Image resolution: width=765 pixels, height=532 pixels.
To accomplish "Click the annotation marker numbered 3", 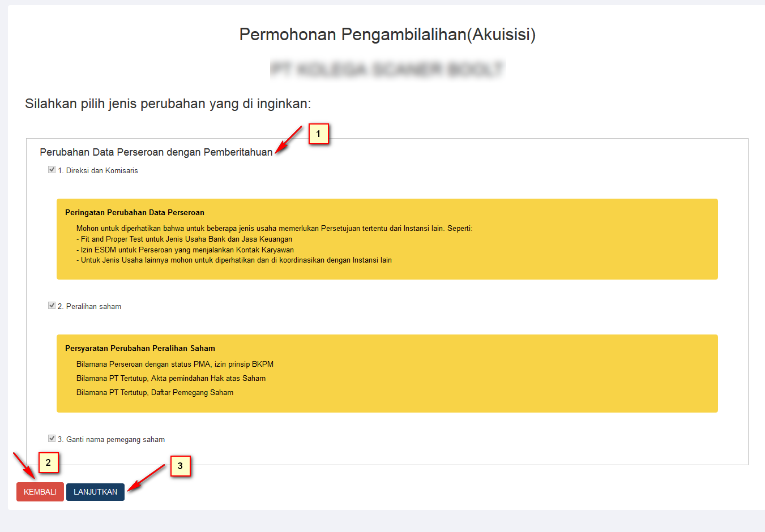I will point(180,466).
